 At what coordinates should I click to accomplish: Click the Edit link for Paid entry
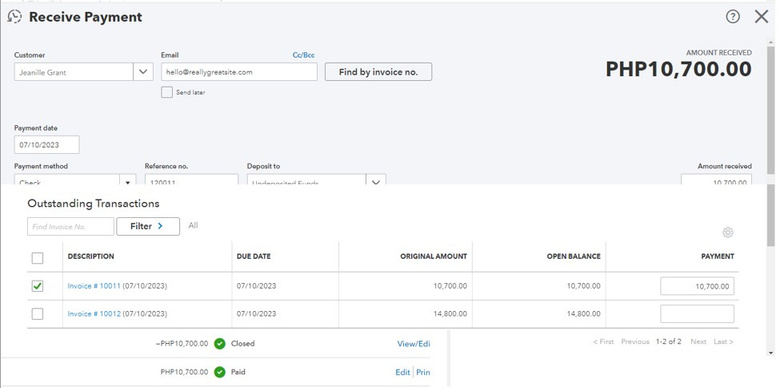click(x=402, y=372)
